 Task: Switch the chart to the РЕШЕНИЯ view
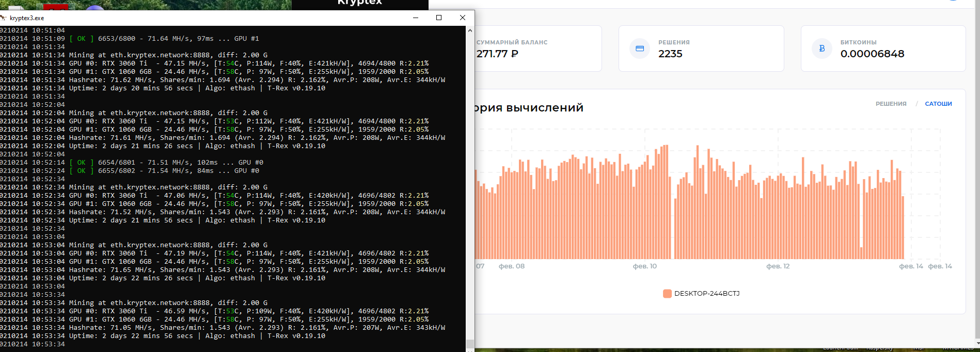[891, 104]
